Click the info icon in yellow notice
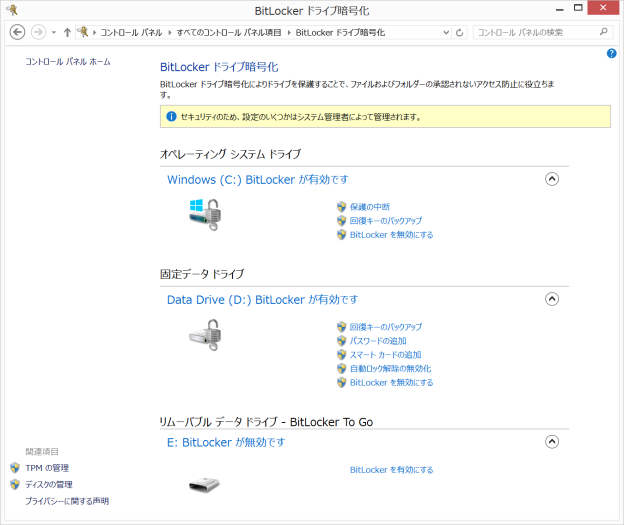624x525 pixels. click(171, 117)
